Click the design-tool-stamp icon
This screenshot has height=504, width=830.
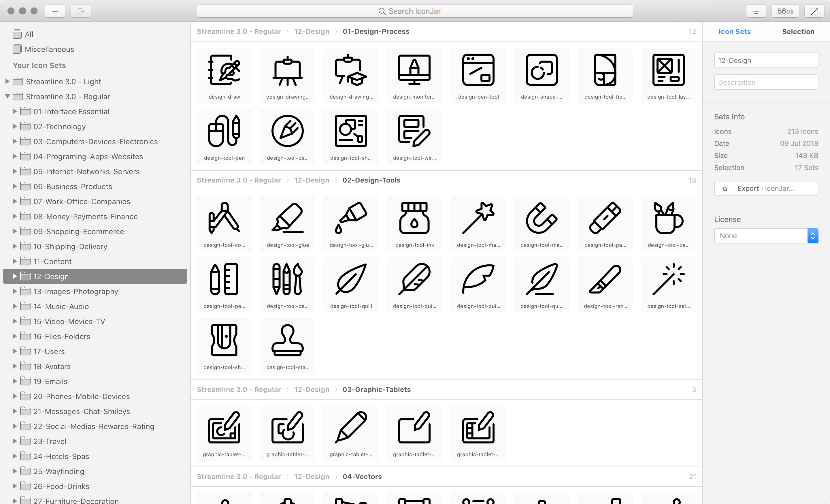[287, 340]
